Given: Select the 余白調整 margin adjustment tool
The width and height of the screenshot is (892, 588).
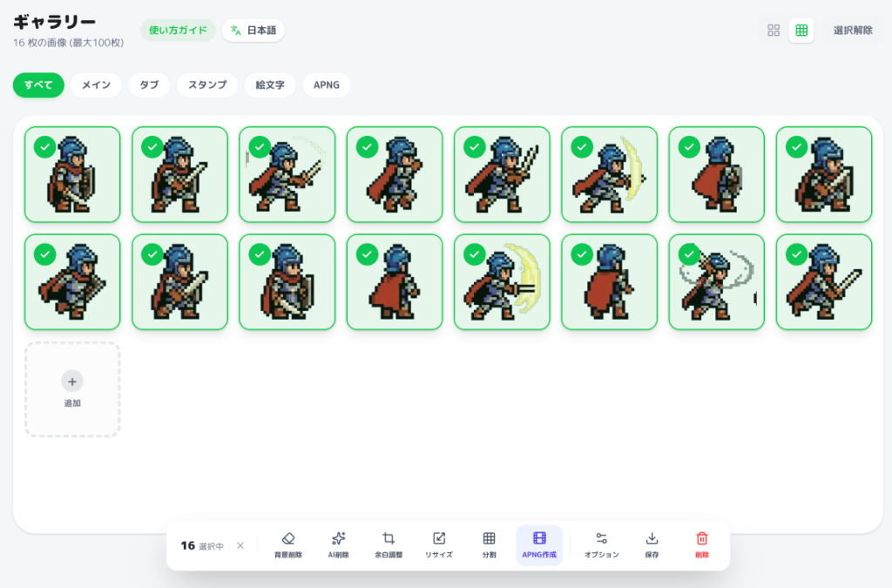Looking at the screenshot, I should [390, 544].
